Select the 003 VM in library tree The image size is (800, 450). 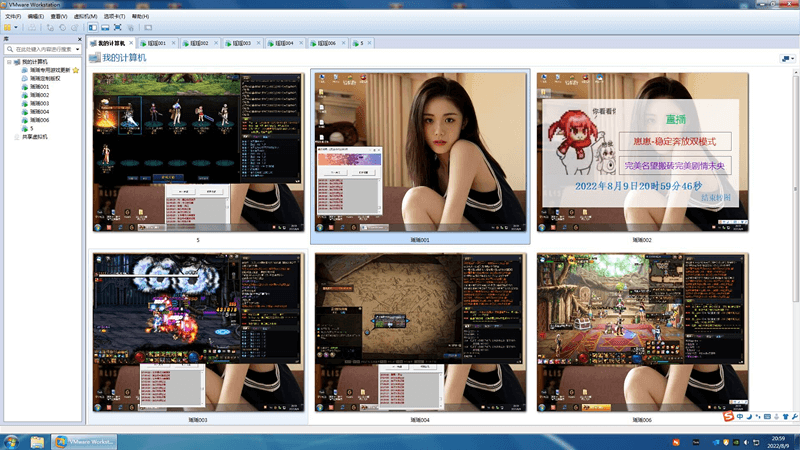click(39, 104)
